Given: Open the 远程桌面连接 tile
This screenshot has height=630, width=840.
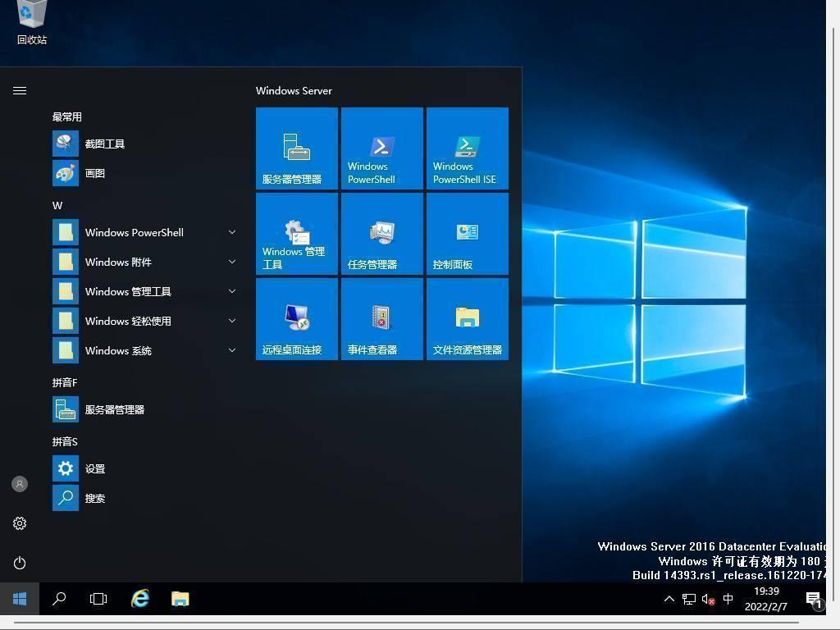Looking at the screenshot, I should [297, 319].
